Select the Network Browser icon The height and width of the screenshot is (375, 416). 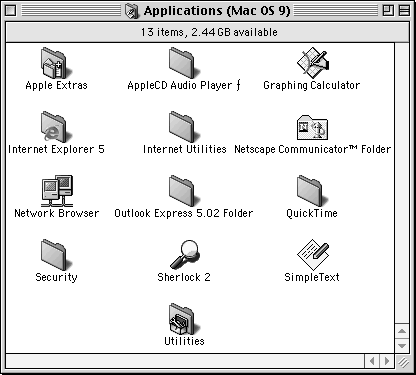(x=57, y=191)
